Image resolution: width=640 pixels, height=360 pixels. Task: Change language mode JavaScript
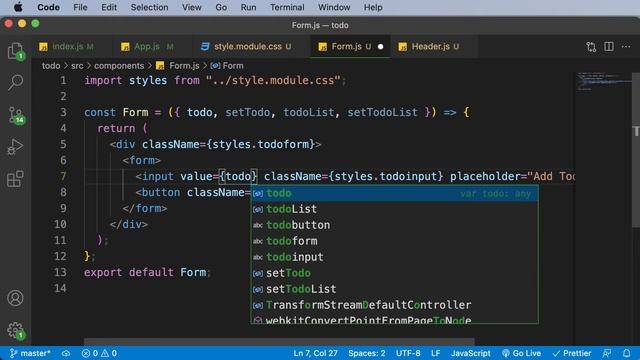point(471,353)
